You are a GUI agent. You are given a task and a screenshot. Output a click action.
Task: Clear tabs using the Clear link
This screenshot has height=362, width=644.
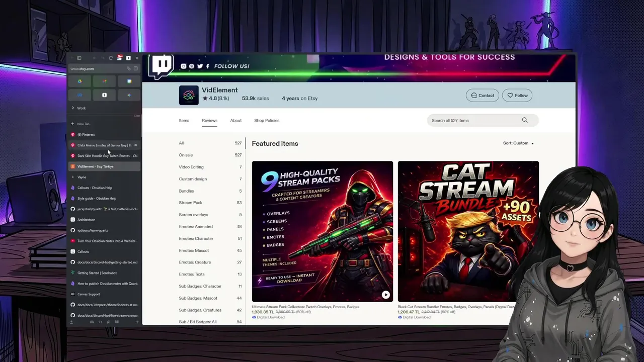point(137,116)
